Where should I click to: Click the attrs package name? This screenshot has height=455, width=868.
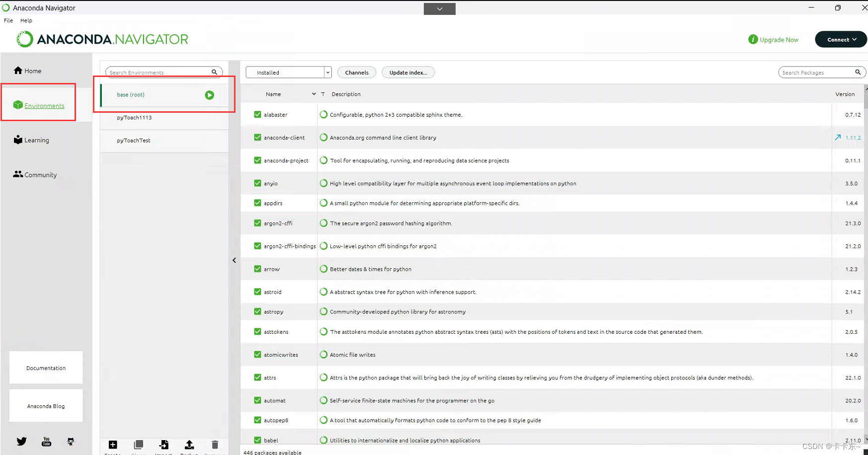[270, 378]
